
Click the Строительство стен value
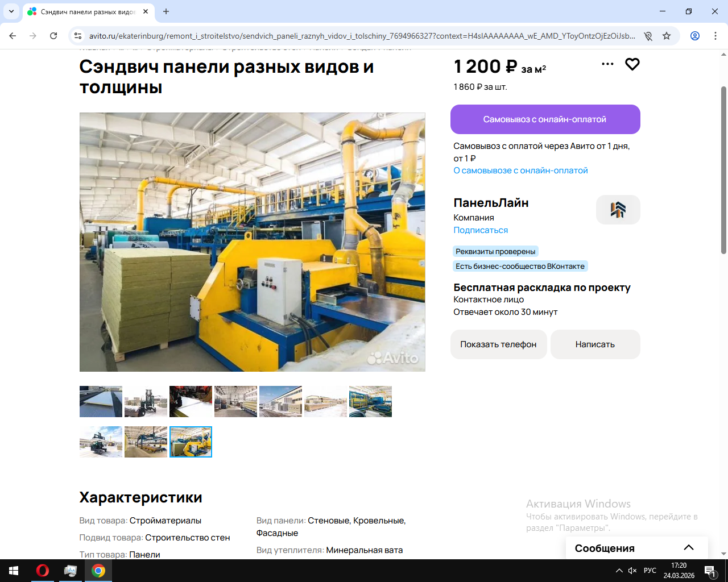point(188,538)
